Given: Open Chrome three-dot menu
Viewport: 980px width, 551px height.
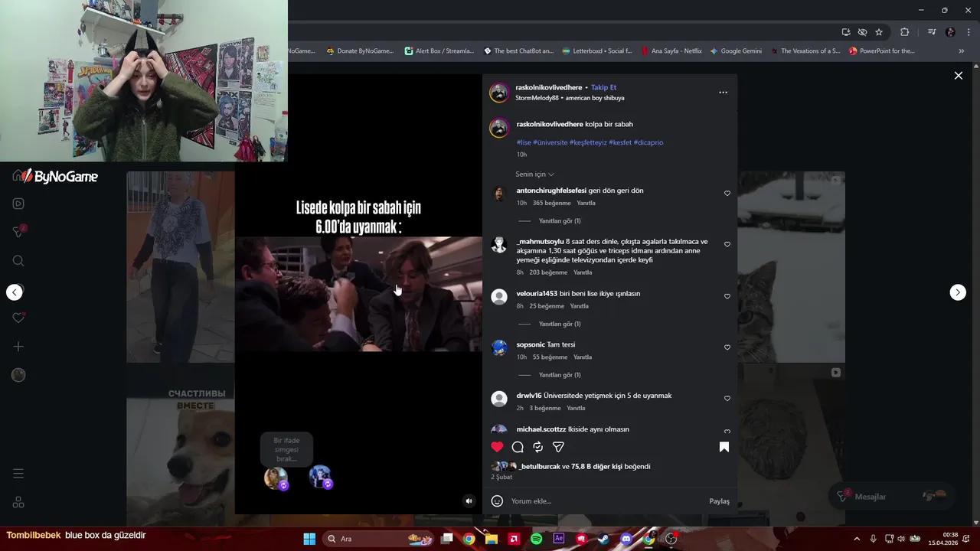Looking at the screenshot, I should click(969, 32).
